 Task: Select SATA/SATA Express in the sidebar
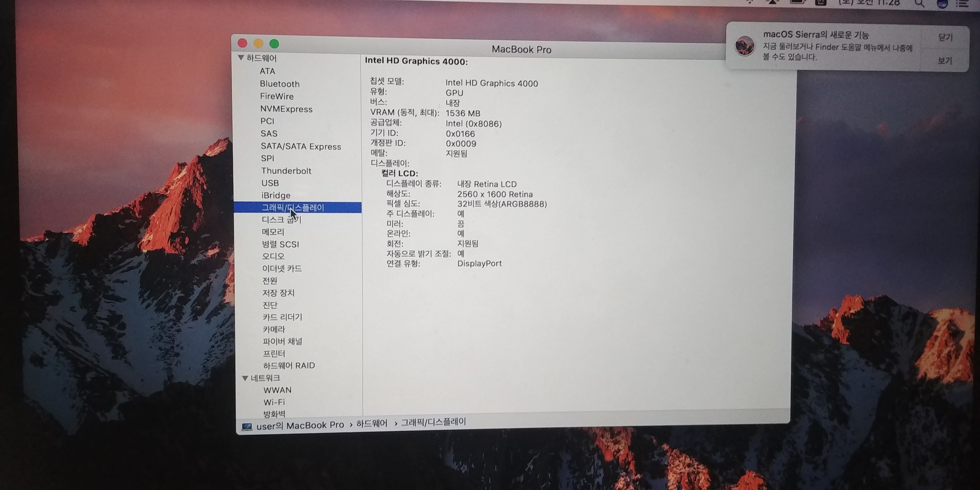301,147
